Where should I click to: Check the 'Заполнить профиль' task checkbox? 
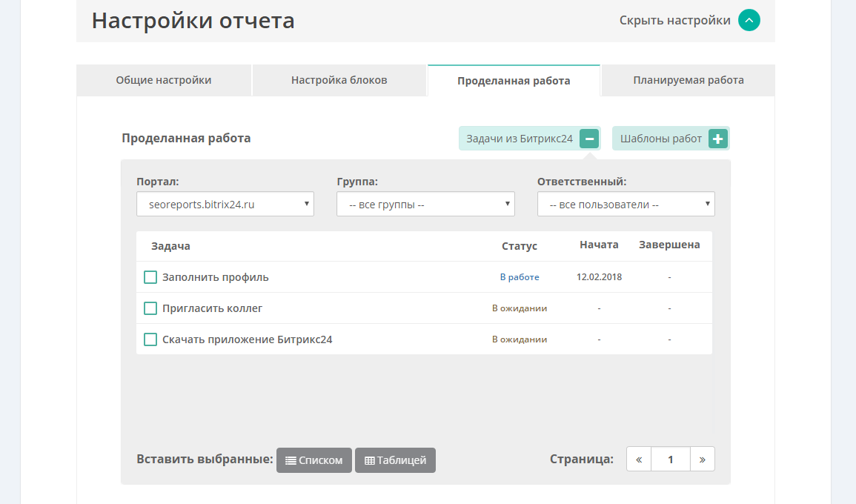pos(150,277)
